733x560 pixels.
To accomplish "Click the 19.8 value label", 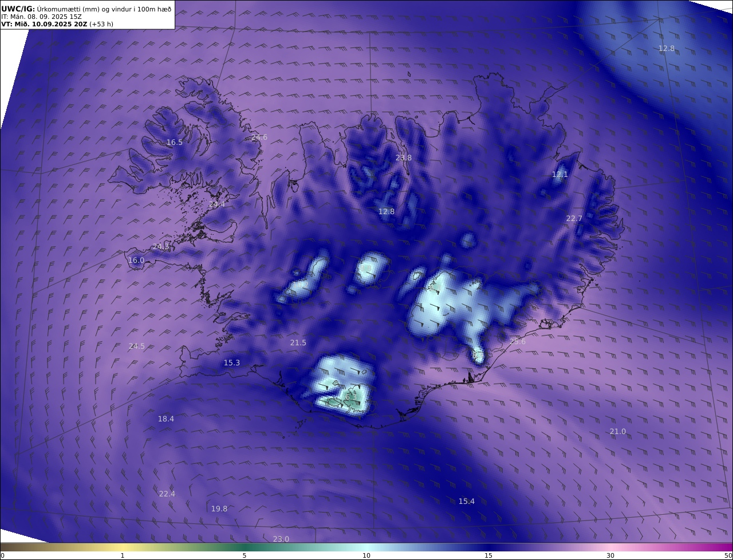I will [219, 508].
